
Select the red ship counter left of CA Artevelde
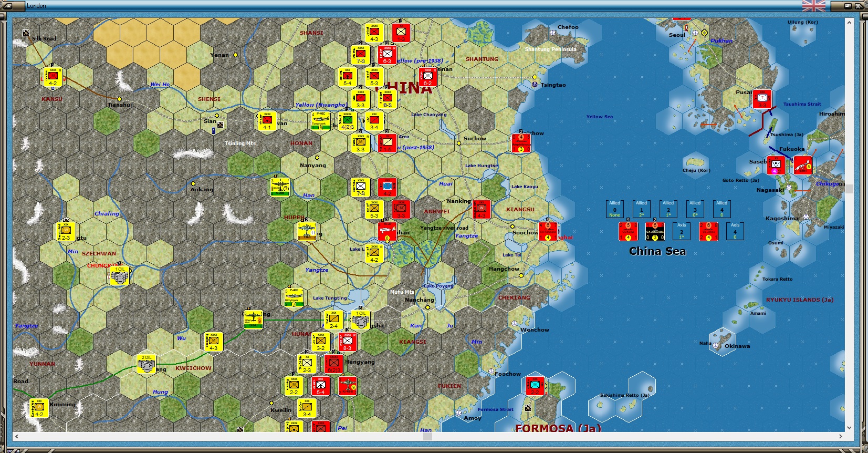tap(628, 231)
